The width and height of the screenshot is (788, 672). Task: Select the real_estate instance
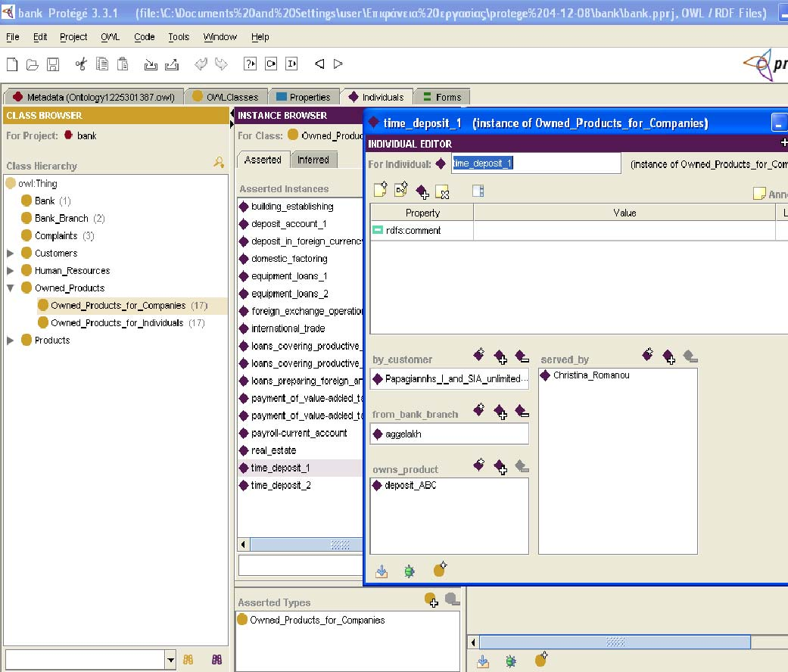[x=273, y=450]
